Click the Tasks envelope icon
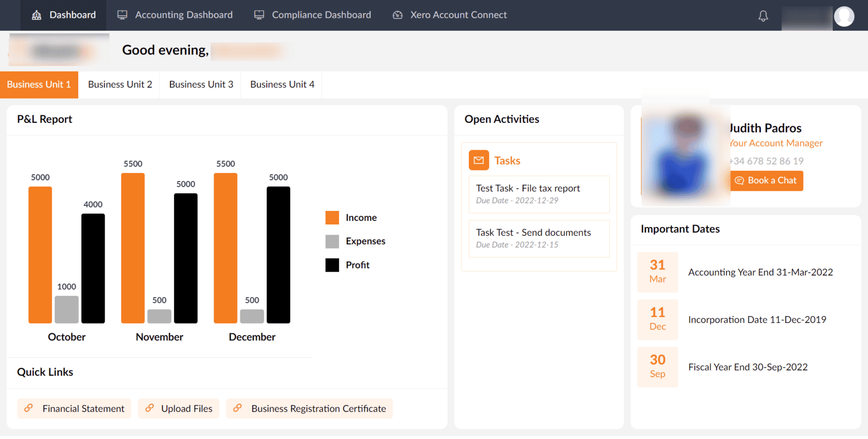 point(478,160)
